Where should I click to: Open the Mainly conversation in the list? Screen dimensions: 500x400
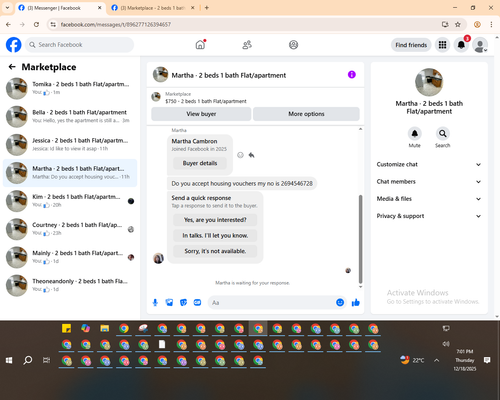(x=70, y=257)
